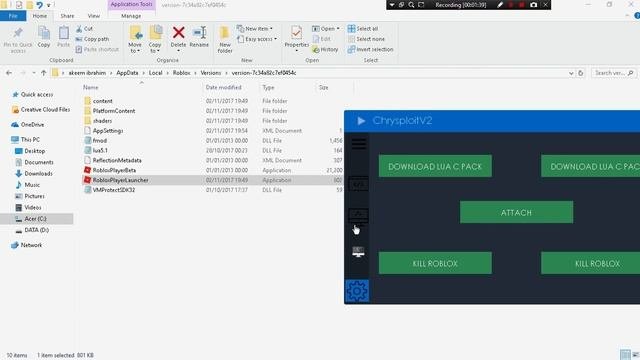Viewport: 640px width, 360px height.
Task: Select Creative Cloud Files in navigation pane
Action: (45, 110)
